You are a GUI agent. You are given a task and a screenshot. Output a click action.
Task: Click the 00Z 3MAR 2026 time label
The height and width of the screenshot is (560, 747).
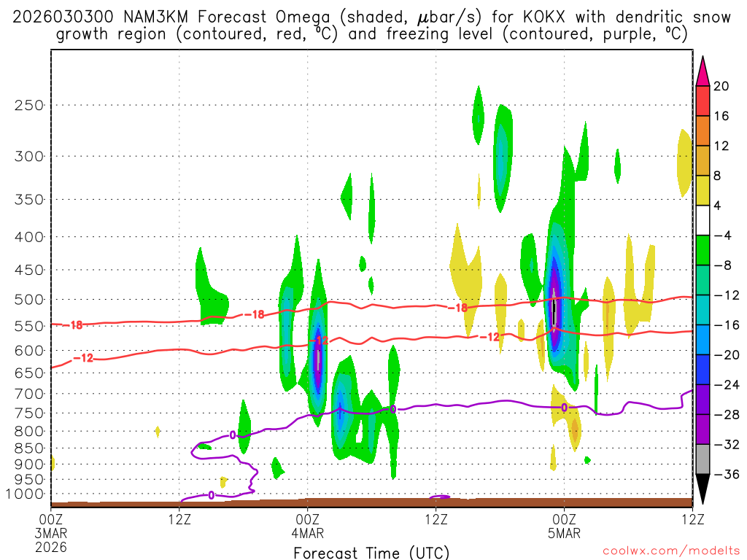click(50, 533)
